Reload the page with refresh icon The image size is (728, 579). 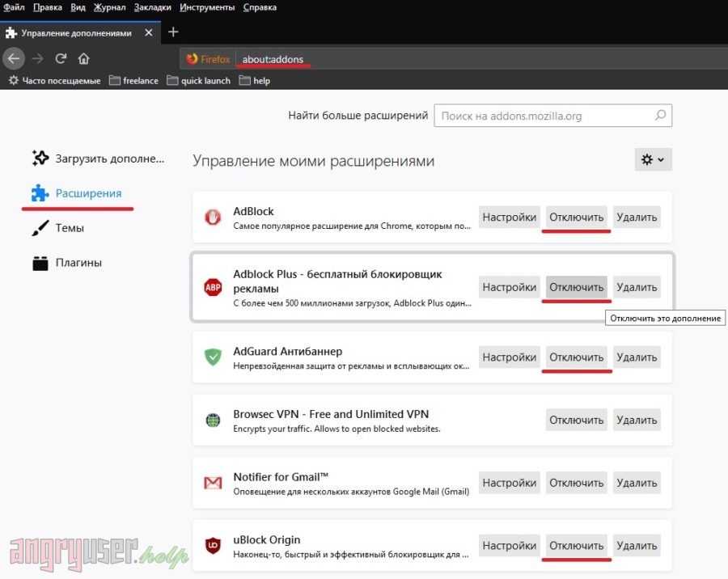[61, 58]
